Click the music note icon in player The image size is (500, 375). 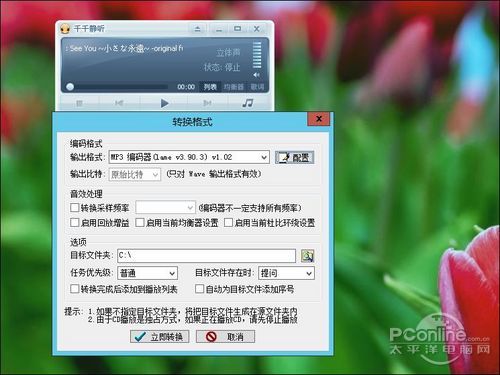247,103
